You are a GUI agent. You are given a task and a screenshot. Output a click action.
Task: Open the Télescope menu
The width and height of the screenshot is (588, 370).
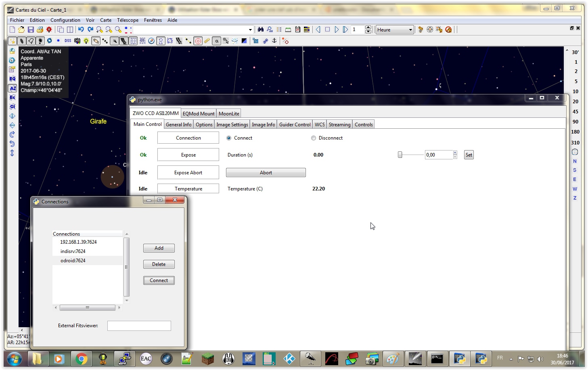click(128, 20)
